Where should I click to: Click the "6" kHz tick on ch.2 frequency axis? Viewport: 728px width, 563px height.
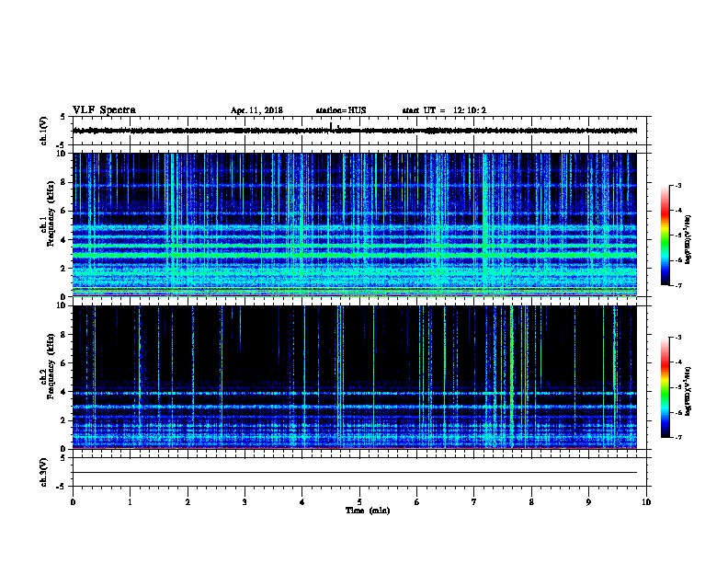click(63, 363)
